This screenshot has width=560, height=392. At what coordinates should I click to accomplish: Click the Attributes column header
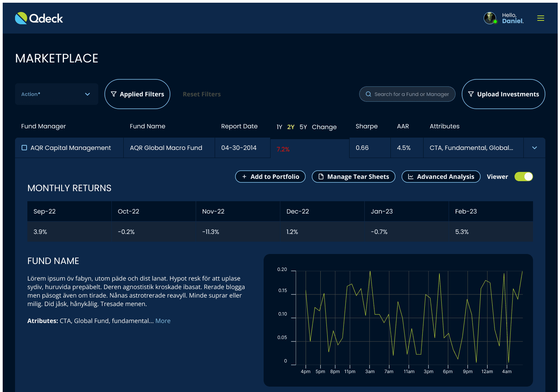(x=444, y=126)
